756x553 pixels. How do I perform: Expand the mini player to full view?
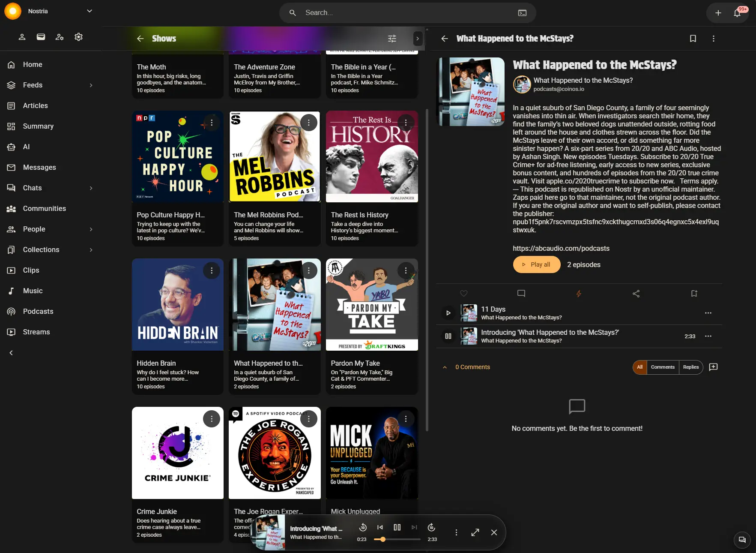(x=475, y=532)
